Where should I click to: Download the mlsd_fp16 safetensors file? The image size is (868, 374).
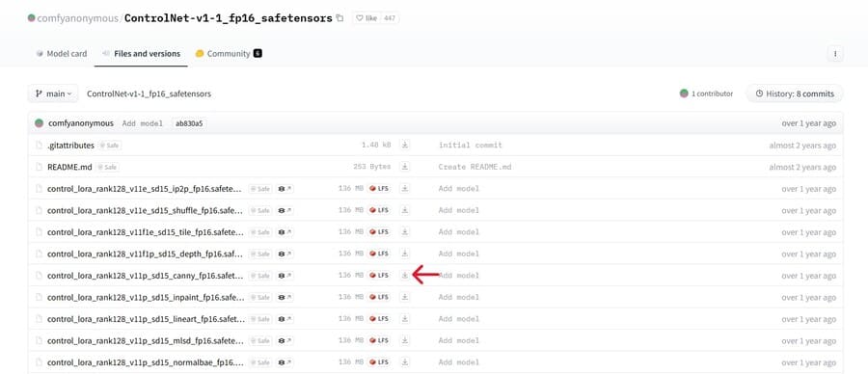405,340
